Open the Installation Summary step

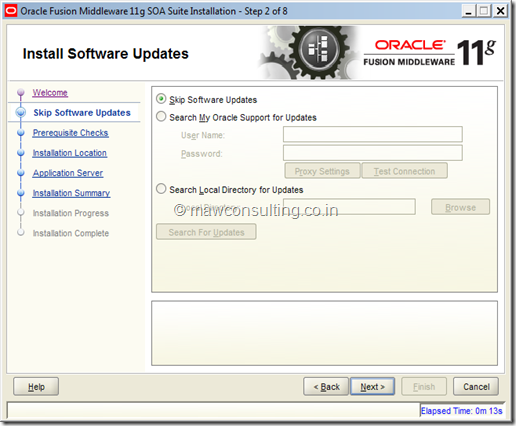[x=71, y=193]
